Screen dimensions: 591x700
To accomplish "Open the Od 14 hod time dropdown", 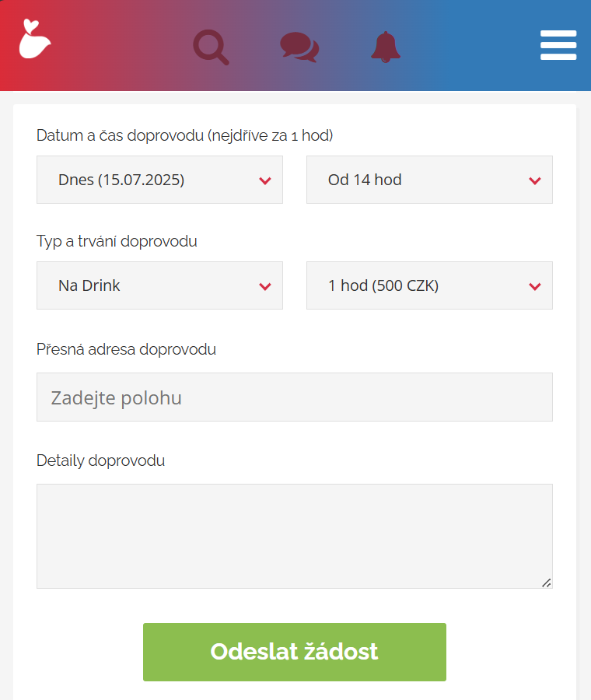I will point(429,180).
